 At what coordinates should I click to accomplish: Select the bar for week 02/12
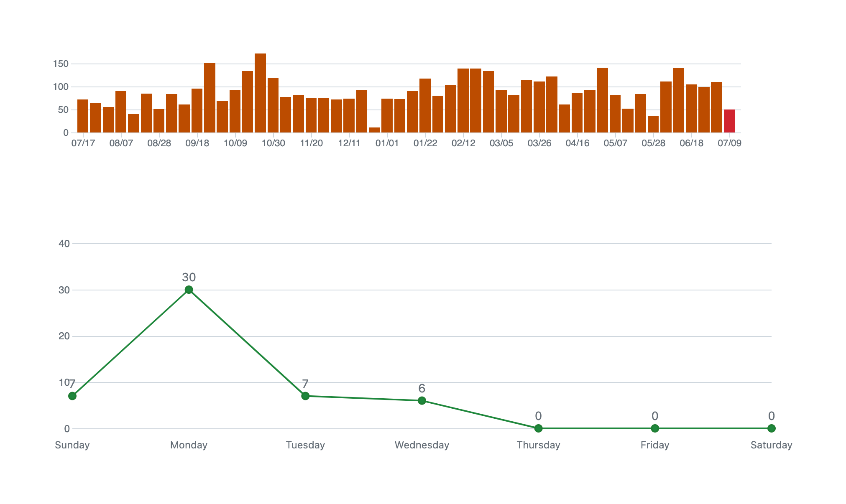click(x=463, y=101)
